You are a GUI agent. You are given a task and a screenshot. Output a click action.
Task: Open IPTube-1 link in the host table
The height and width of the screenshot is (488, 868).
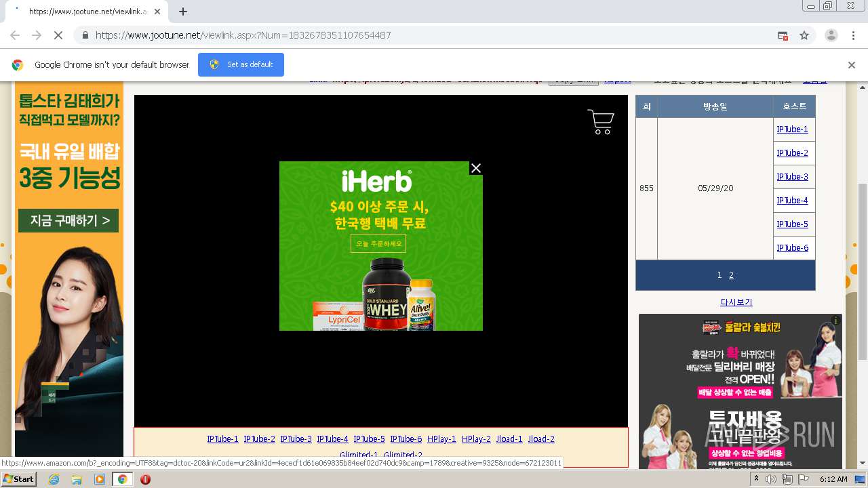tap(792, 129)
